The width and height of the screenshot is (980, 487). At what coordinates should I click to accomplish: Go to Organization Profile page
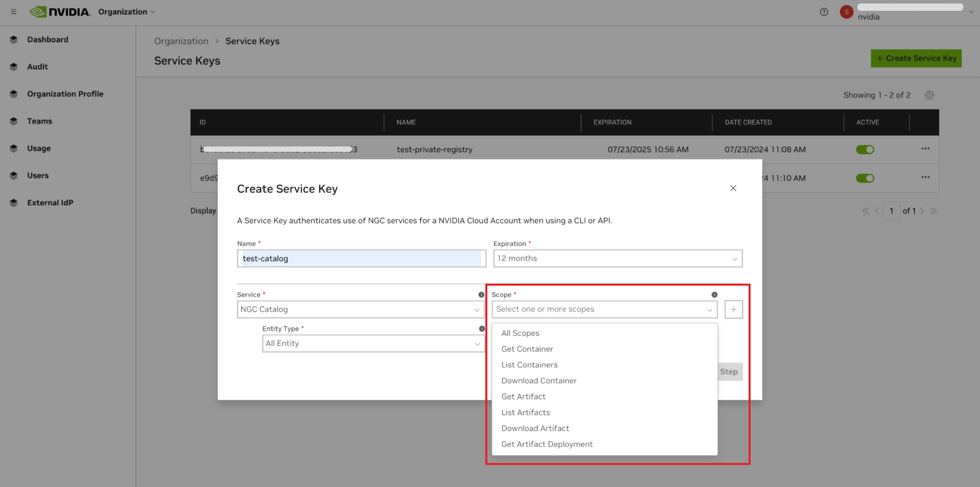(x=65, y=94)
